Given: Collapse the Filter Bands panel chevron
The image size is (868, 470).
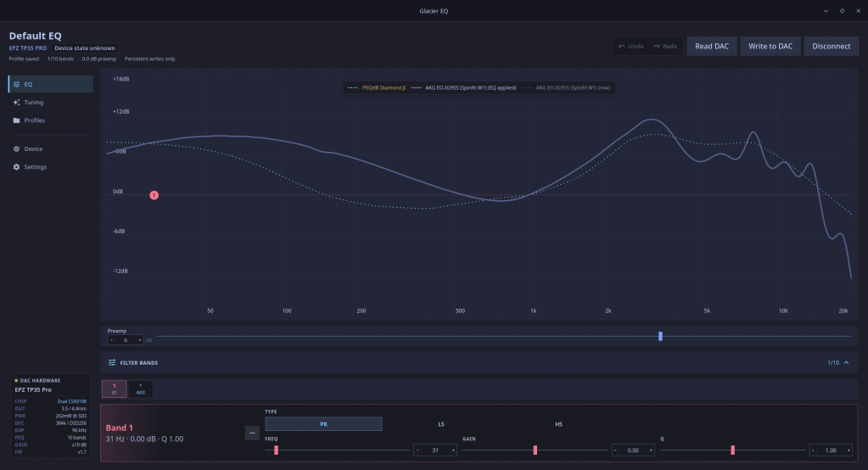Looking at the screenshot, I should [847, 362].
